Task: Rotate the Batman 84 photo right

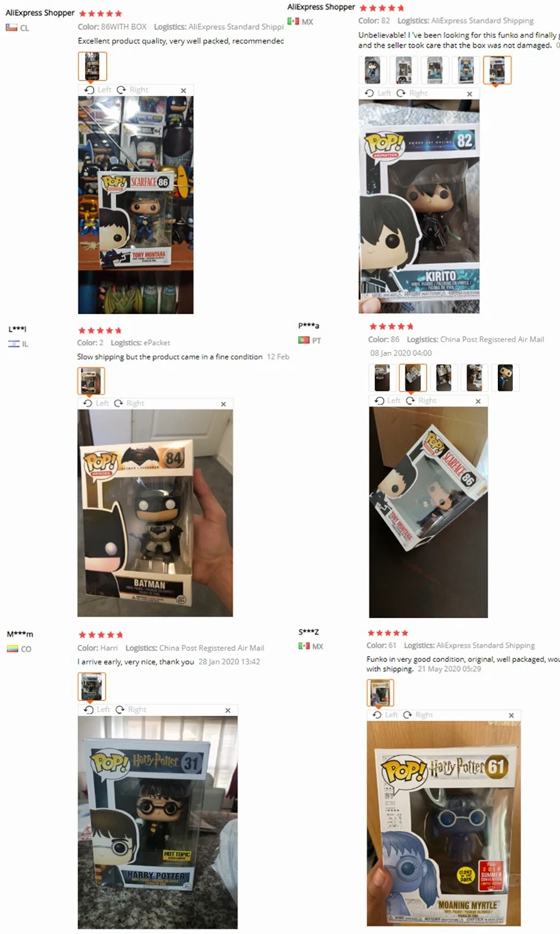Action: pos(129,403)
